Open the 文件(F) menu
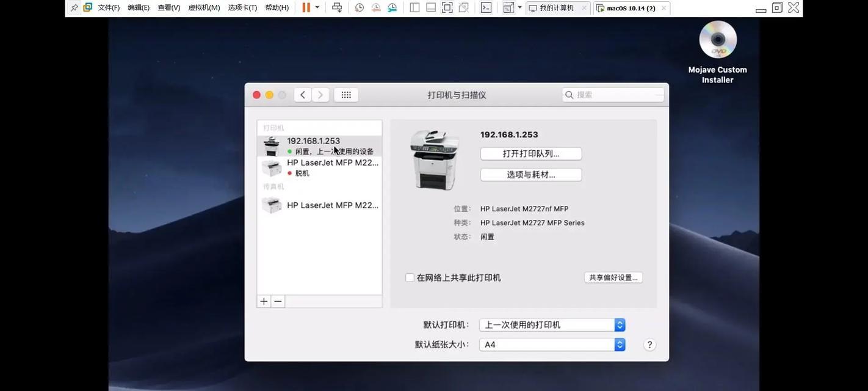The image size is (868, 391). point(109,7)
